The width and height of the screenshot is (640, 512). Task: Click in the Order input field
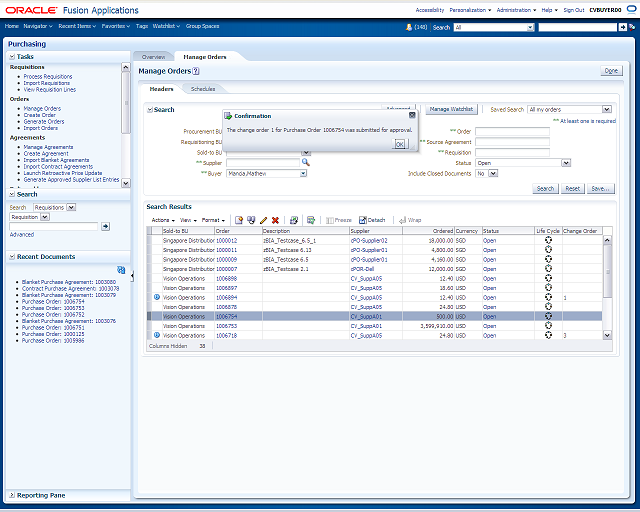[x=512, y=131]
